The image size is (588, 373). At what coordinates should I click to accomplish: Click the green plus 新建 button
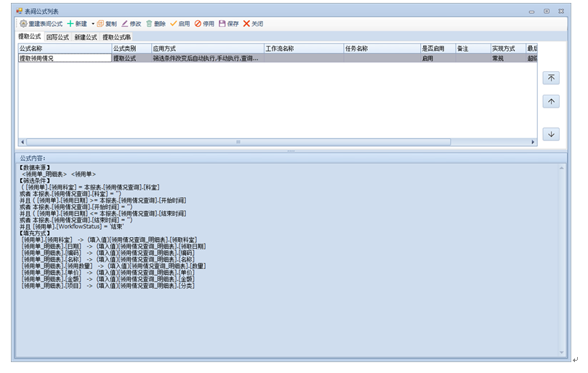[x=77, y=24]
